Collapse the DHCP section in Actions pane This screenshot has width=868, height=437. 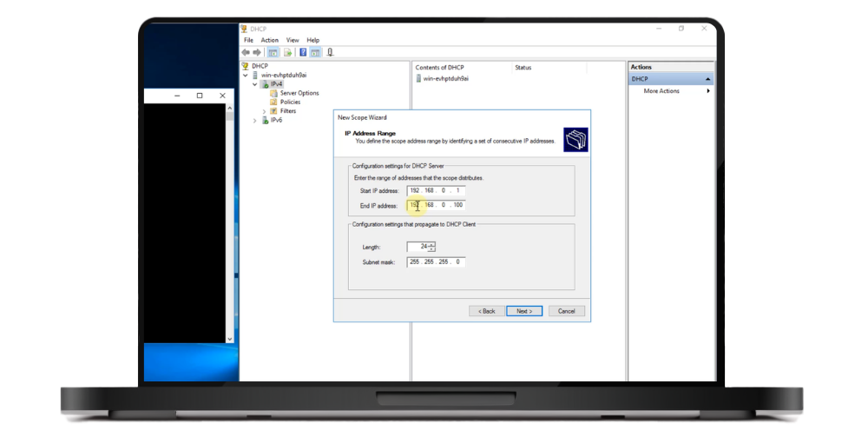point(707,79)
